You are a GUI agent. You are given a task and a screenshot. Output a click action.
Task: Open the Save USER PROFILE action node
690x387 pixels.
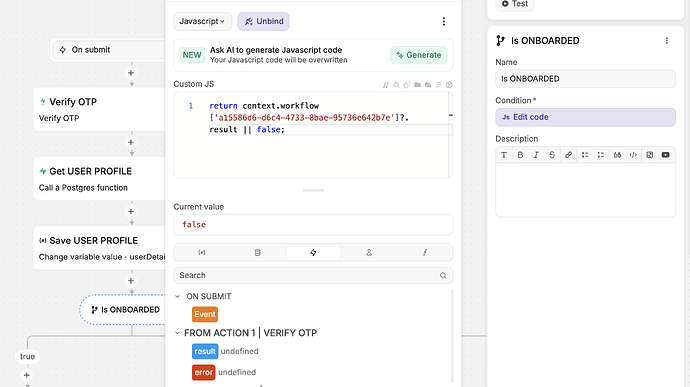pos(99,248)
